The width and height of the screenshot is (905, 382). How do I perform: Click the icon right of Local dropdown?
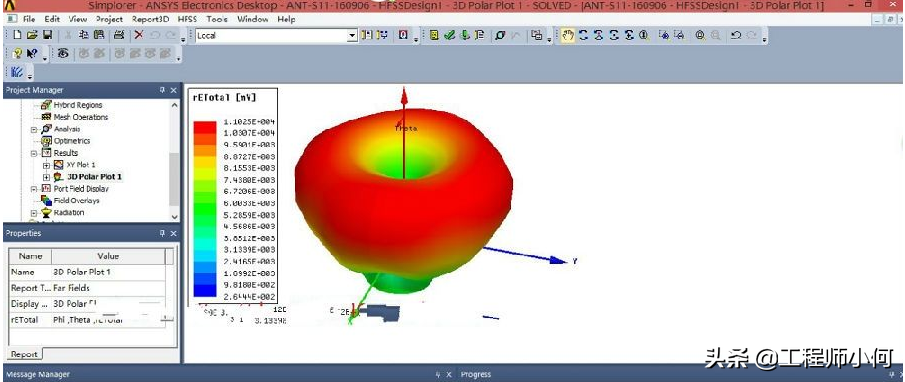pos(367,35)
